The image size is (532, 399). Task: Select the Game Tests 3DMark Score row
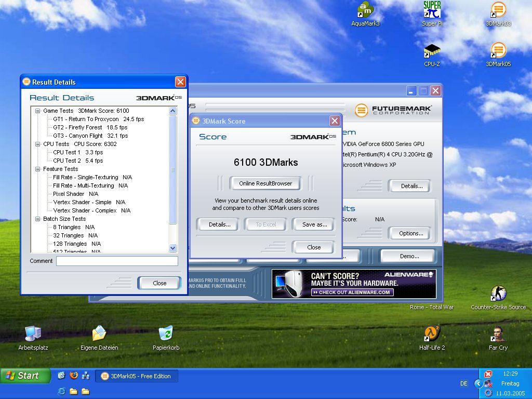tap(86, 111)
